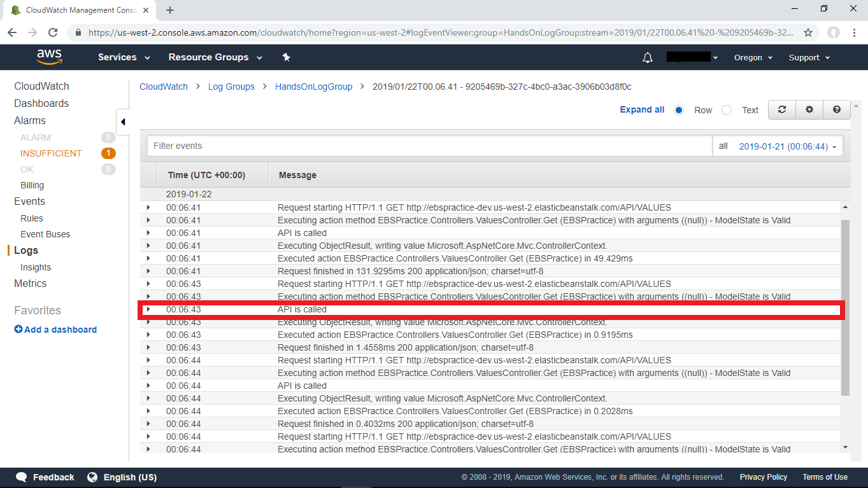Viewport: 868px width, 488px height.
Task: Collapse the left sidebar with the arrow toggle
Action: pyautogui.click(x=123, y=122)
